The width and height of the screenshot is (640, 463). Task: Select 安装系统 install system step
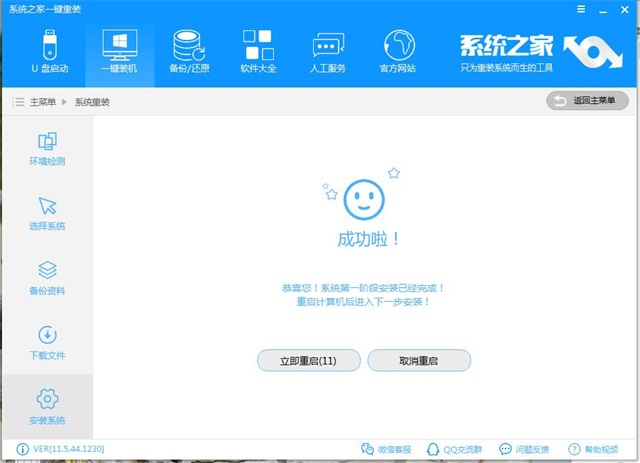(47, 406)
